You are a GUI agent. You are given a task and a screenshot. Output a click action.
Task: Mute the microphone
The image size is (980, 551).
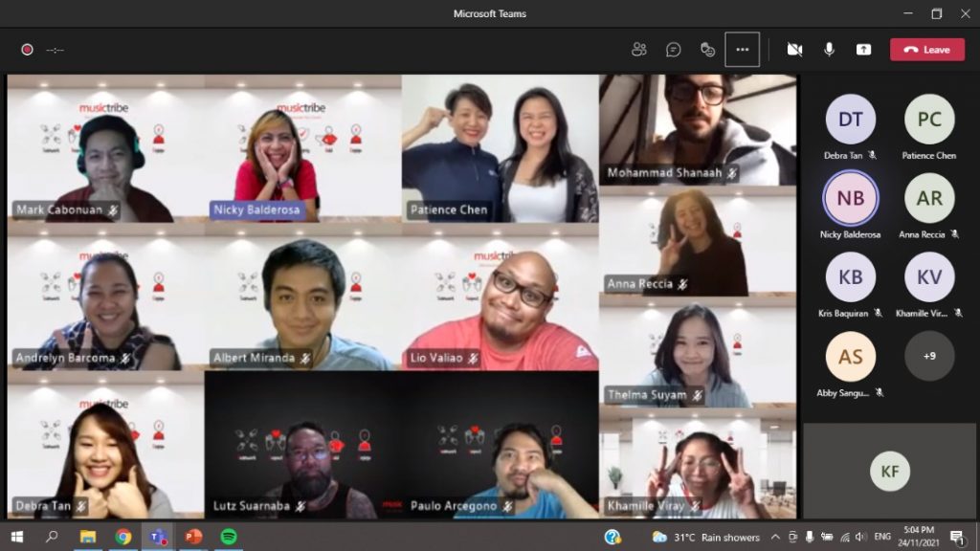[829, 50]
